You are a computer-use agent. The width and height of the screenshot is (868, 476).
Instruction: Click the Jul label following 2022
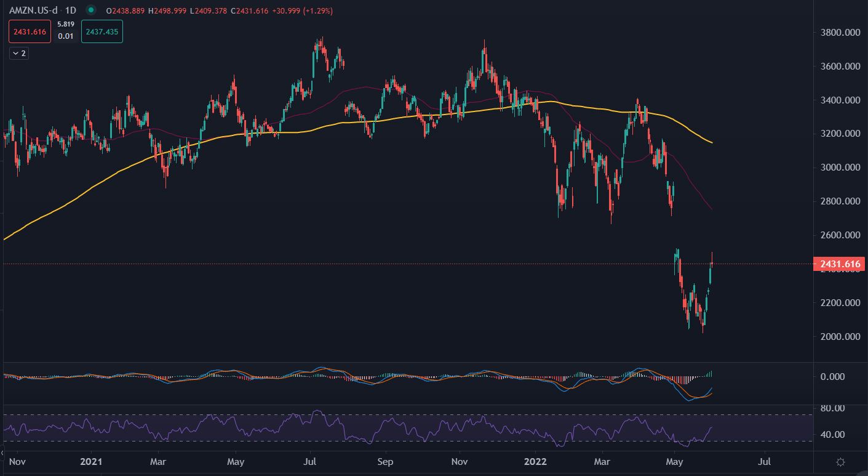point(765,461)
